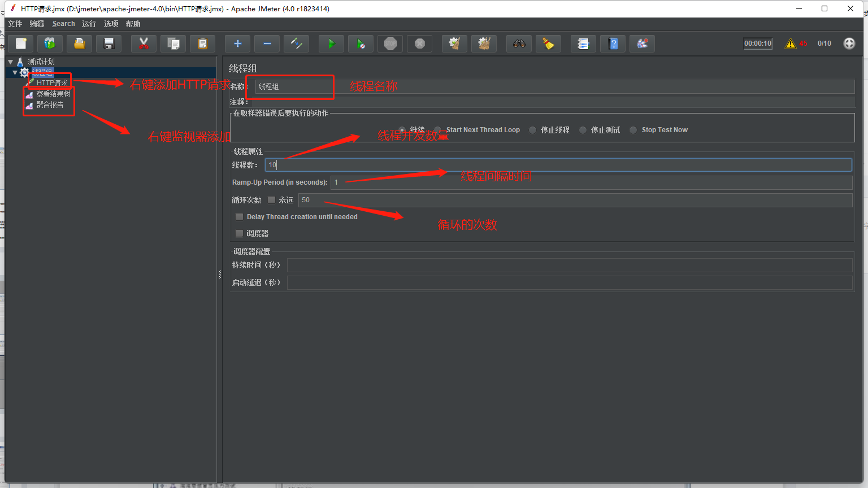Open the 选项 menu
The height and width of the screenshot is (488, 868).
coord(111,24)
